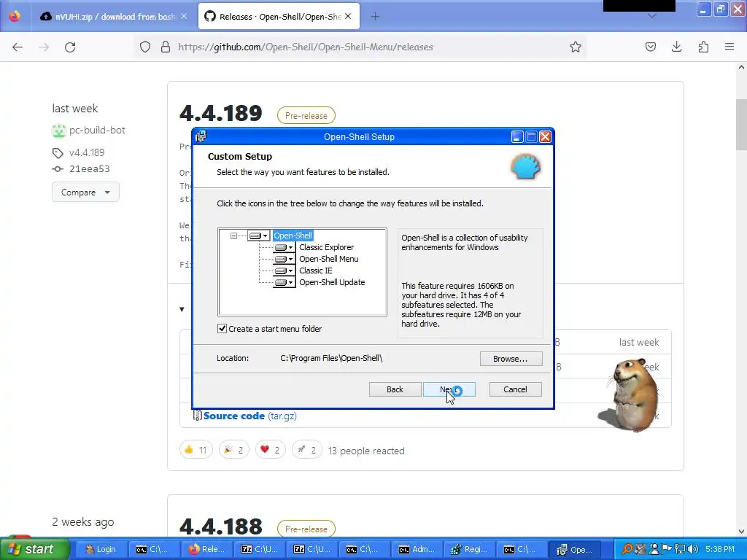Reload the GitHub releases page

click(x=70, y=47)
